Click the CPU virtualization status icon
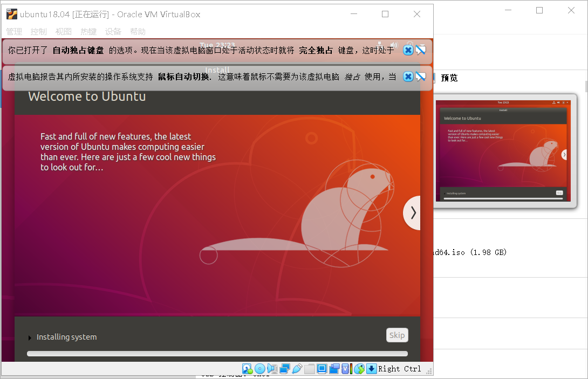The width and height of the screenshot is (588, 379). (x=345, y=369)
